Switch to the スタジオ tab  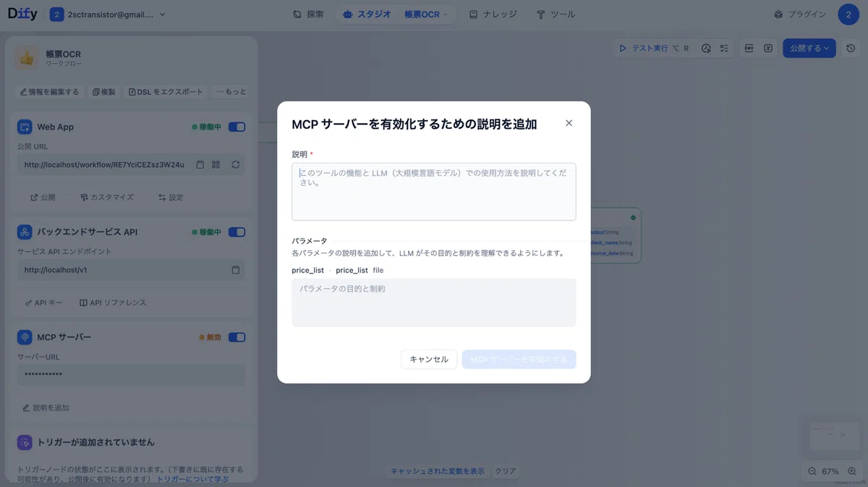pyautogui.click(x=367, y=14)
